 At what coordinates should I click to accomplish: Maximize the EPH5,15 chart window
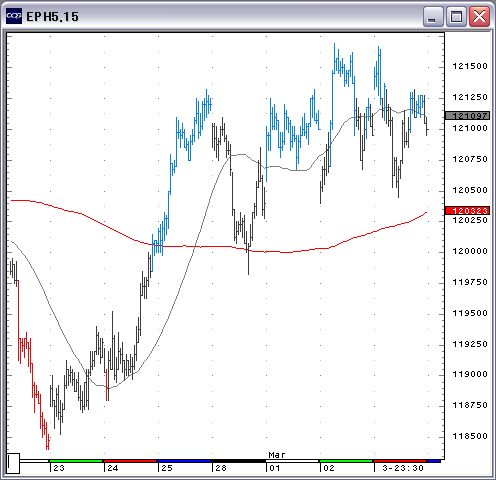pyautogui.click(x=456, y=16)
